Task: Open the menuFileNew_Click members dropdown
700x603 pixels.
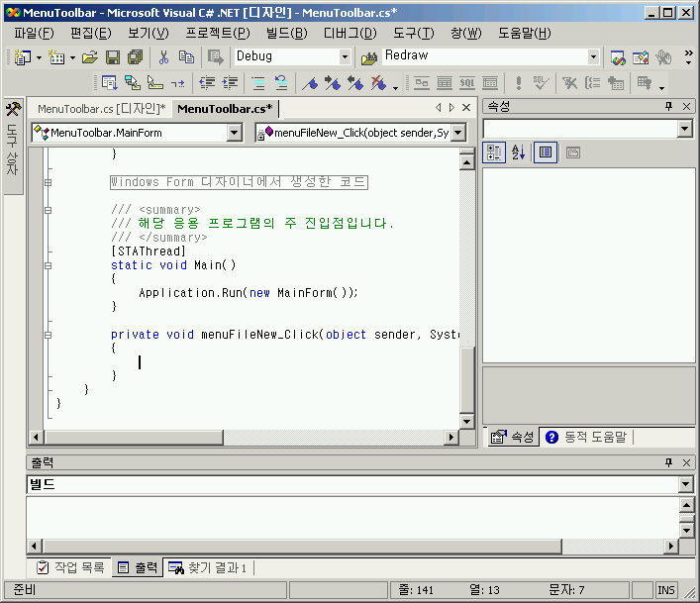Action: tap(458, 133)
